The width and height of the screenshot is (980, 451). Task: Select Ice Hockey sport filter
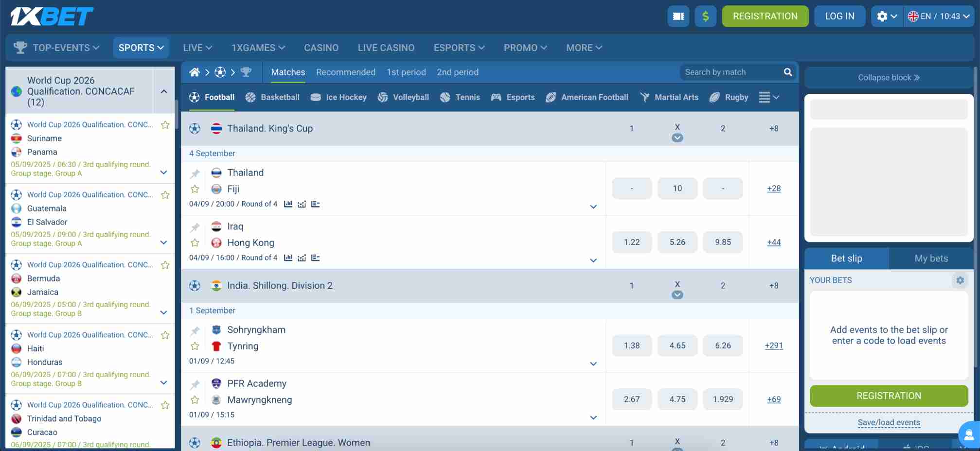(339, 97)
